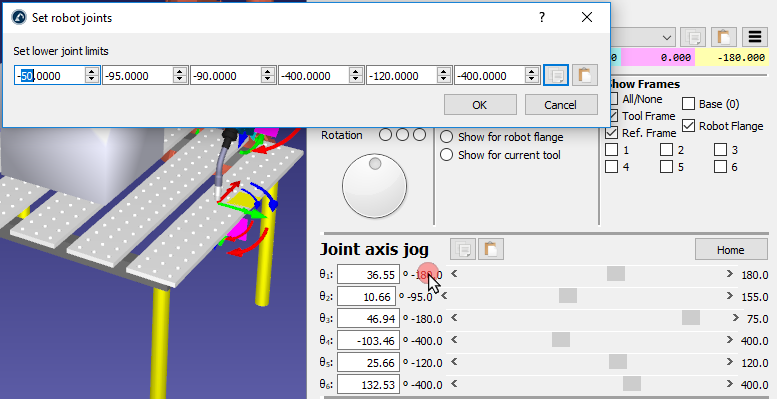The width and height of the screenshot is (777, 399).
Task: Open the hamburger menu in robot panel
Action: 755,37
